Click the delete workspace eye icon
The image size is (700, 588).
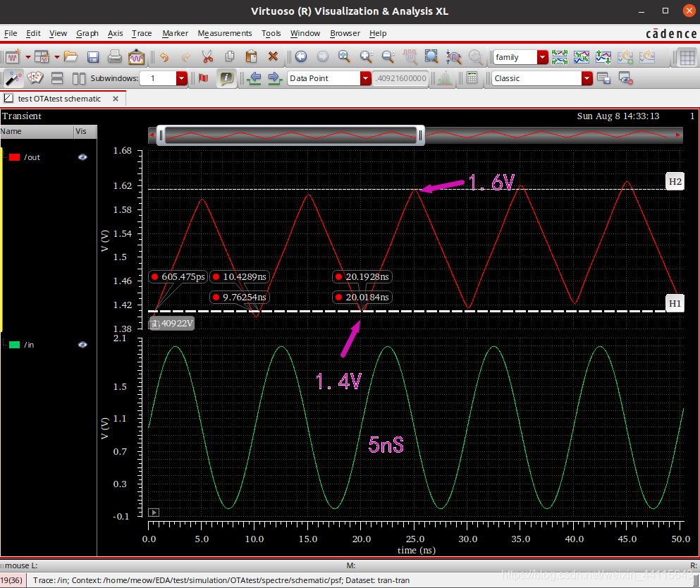pyautogui.click(x=625, y=78)
